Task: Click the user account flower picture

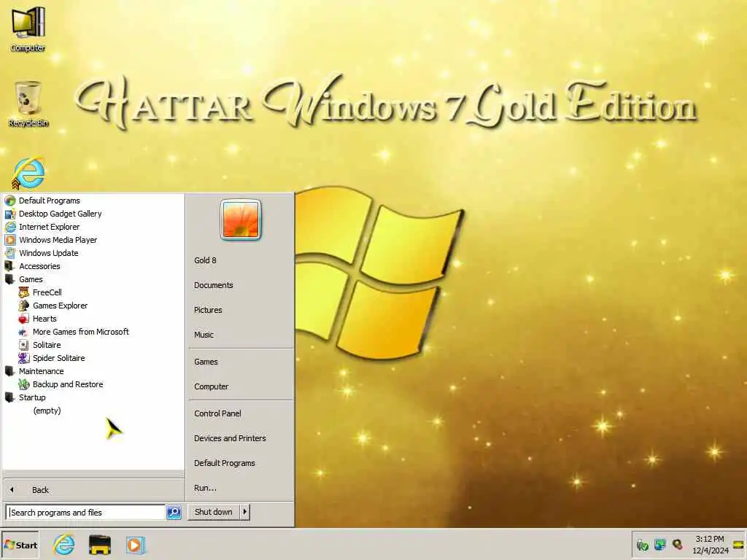Action: (x=241, y=219)
